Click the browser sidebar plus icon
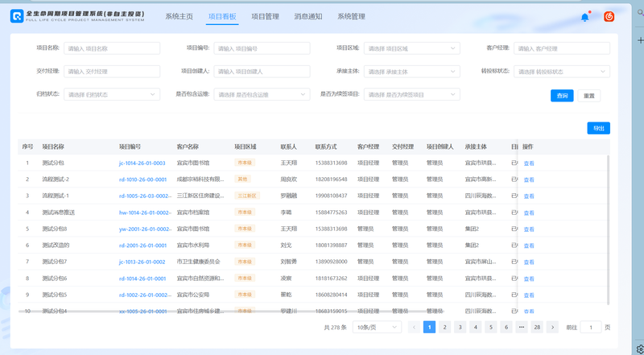This screenshot has width=644, height=355. 640,40
